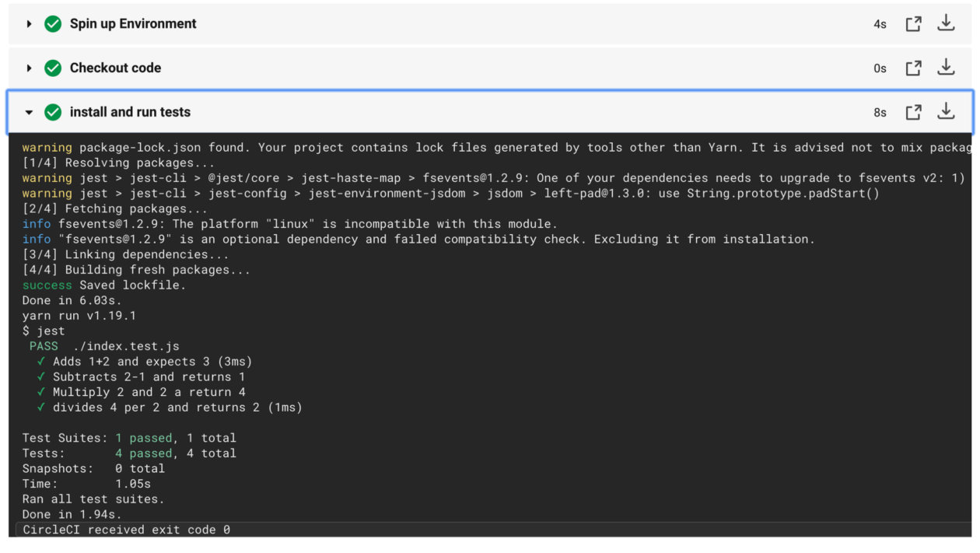The height and width of the screenshot is (553, 980).
Task: Click the 'Ran all test suites.' line
Action: click(93, 499)
